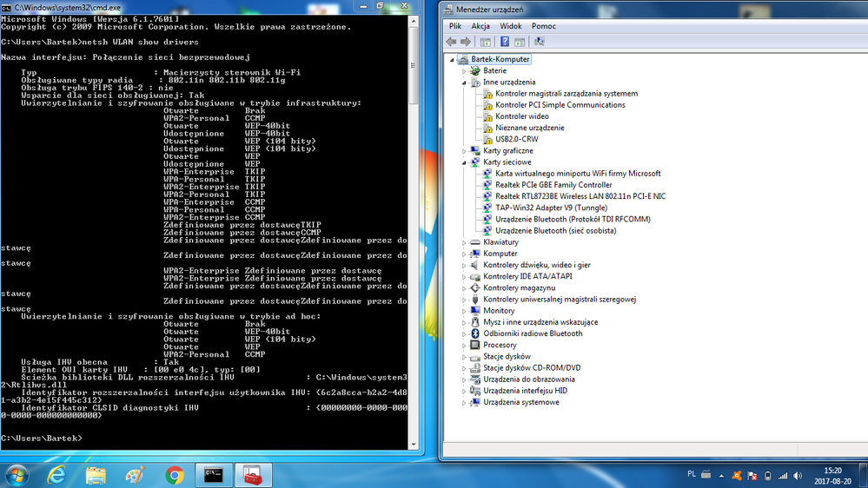
Task: Collapse the Karty sieciowe category
Action: (465, 162)
